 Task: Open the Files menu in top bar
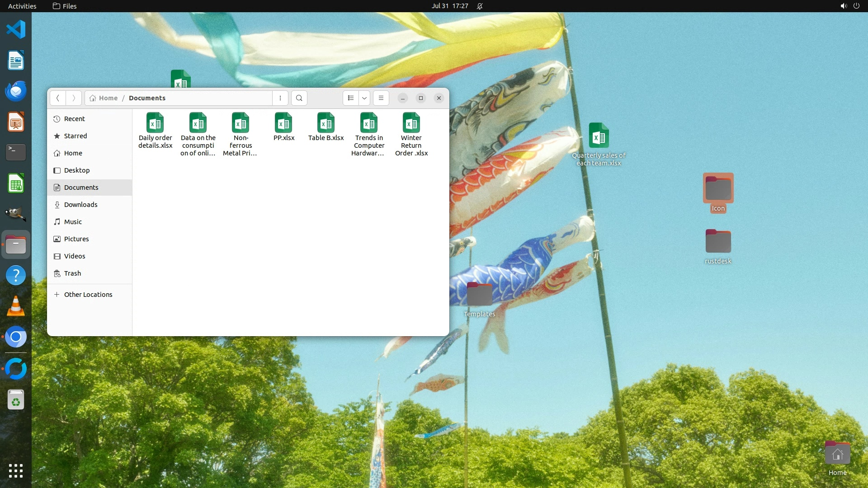[x=65, y=6]
